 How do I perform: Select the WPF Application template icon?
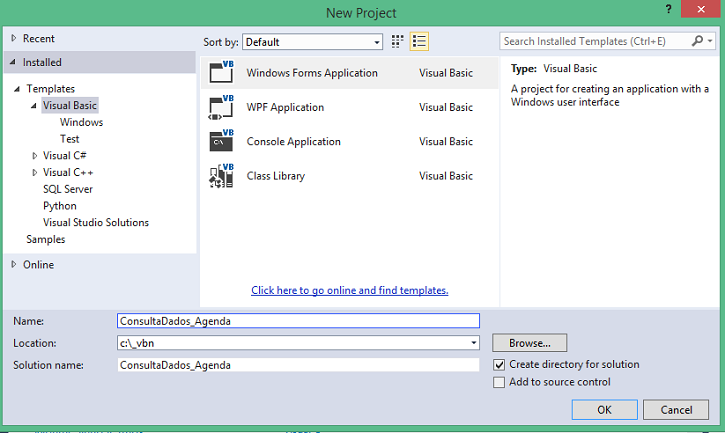[221, 107]
